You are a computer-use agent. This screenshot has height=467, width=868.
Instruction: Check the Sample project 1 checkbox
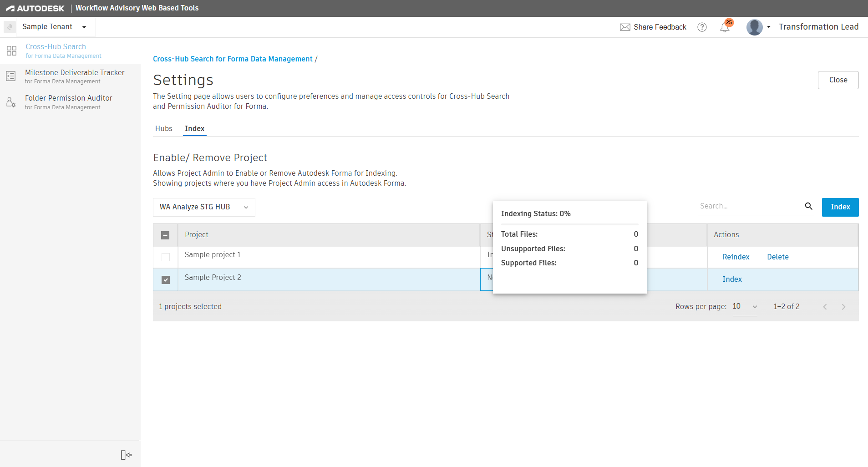[x=166, y=257]
